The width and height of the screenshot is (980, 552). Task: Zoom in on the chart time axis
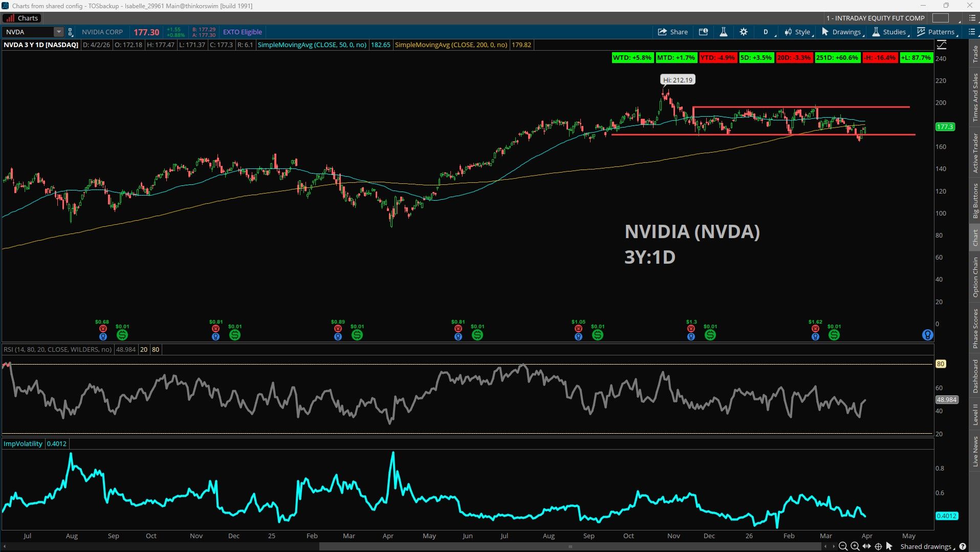[x=855, y=546]
